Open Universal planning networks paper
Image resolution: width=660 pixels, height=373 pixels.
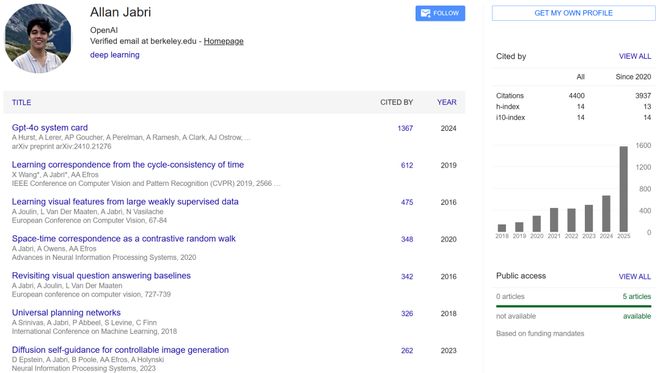click(66, 313)
